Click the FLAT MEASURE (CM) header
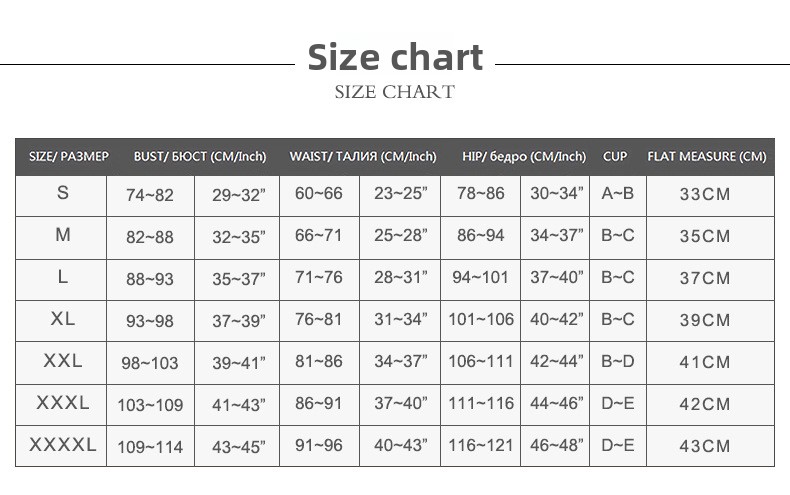Viewport: 790px width, 495px height. tap(706, 157)
